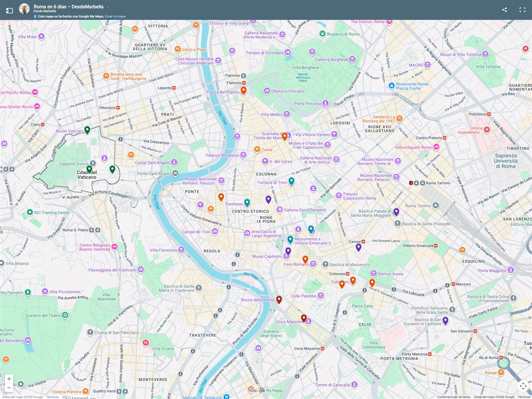Zoom in with plus button
Image resolution: width=532 pixels, height=399 pixels.
coord(9,379)
